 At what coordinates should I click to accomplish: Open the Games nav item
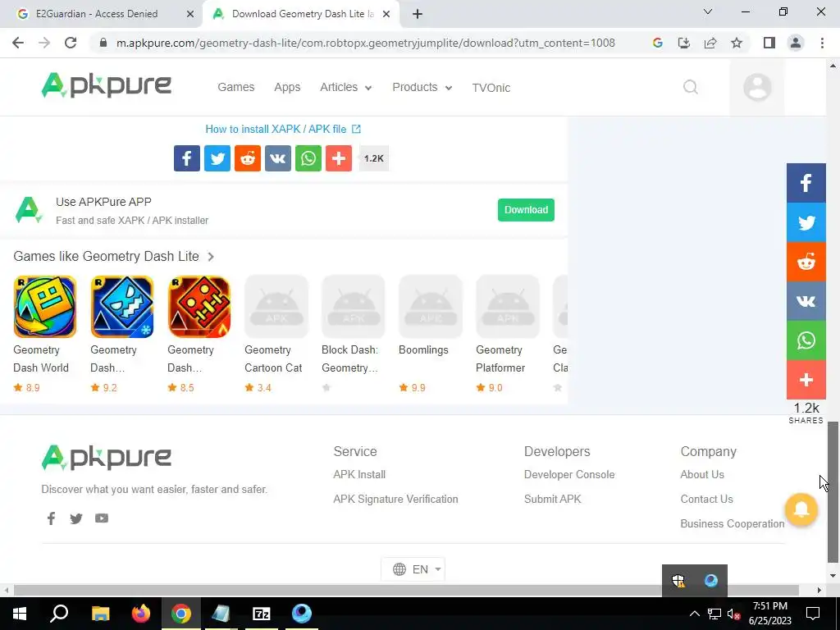[235, 87]
